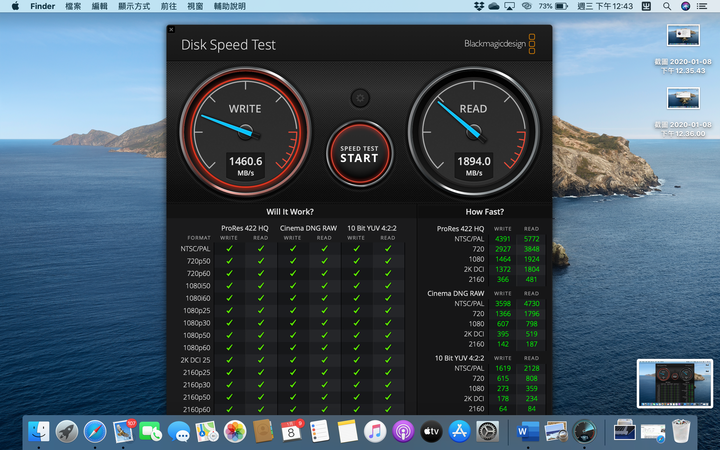Select desktop screenshot 下午12.35.43

pos(683,49)
